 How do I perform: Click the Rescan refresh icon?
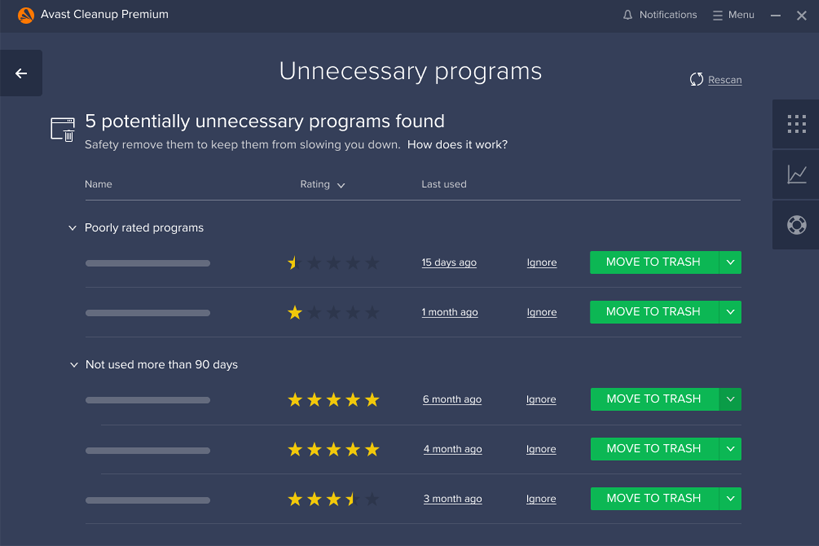(696, 79)
